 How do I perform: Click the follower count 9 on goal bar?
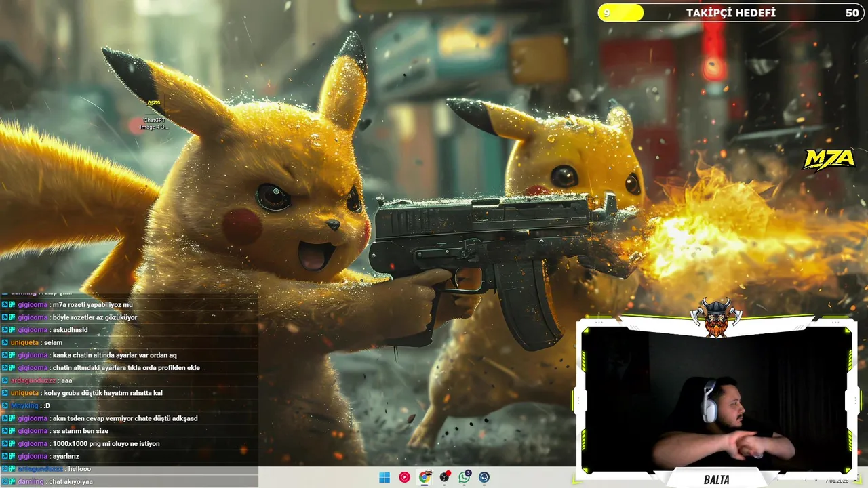click(x=607, y=13)
